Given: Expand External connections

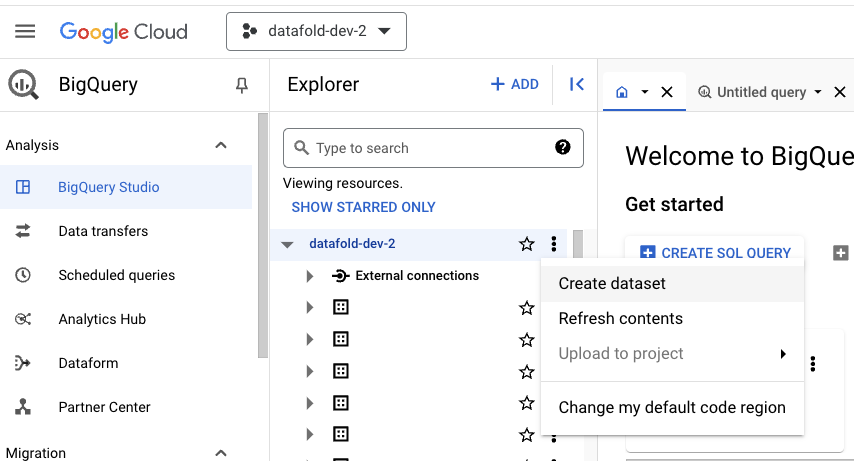Looking at the screenshot, I should coord(309,276).
